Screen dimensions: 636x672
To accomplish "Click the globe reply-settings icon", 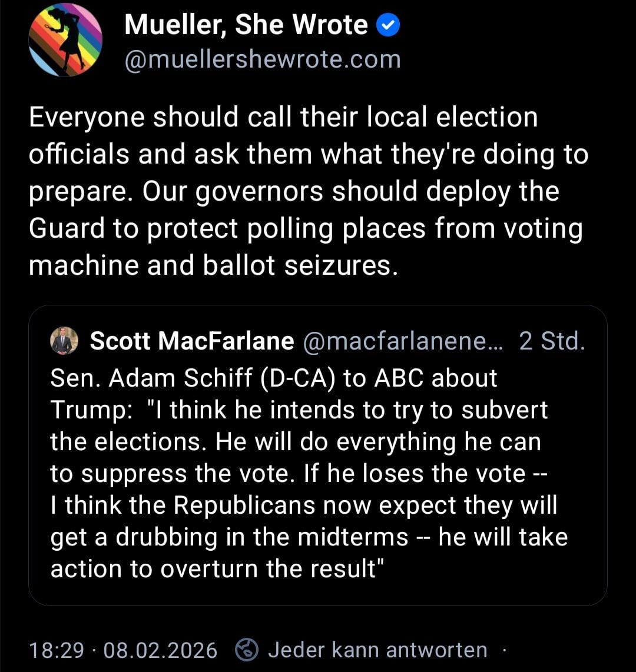I will click(247, 650).
